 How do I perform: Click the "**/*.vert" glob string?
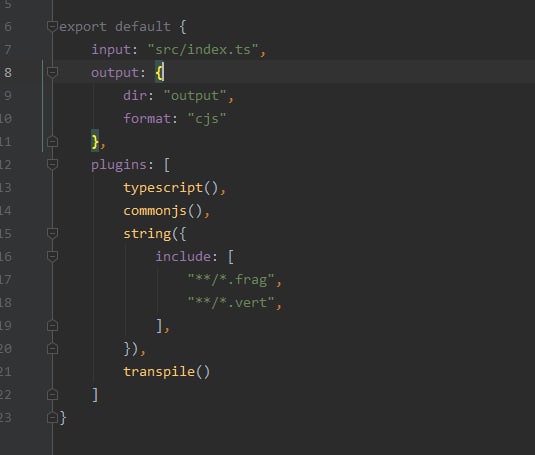pos(231,303)
